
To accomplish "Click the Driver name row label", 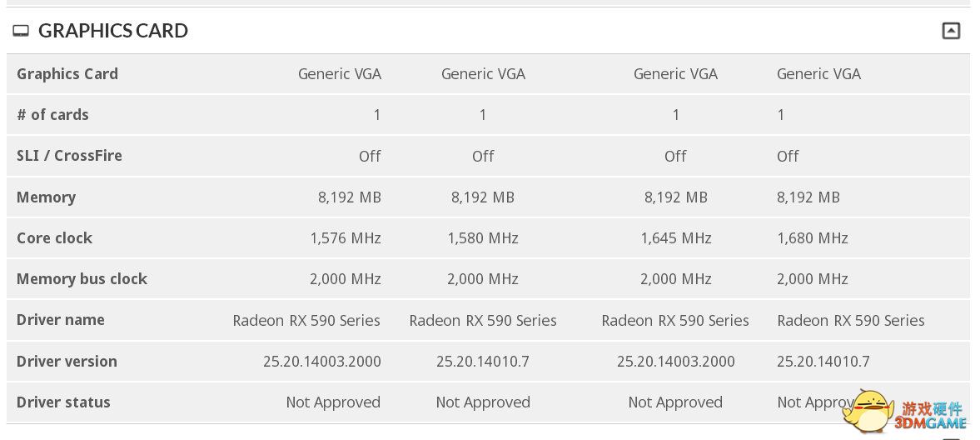I will click(x=61, y=320).
